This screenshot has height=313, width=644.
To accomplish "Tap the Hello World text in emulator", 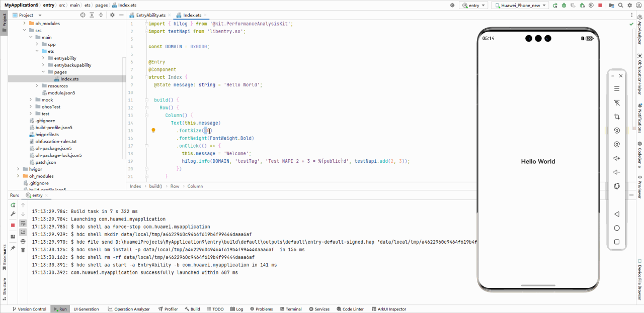I will point(538,161).
